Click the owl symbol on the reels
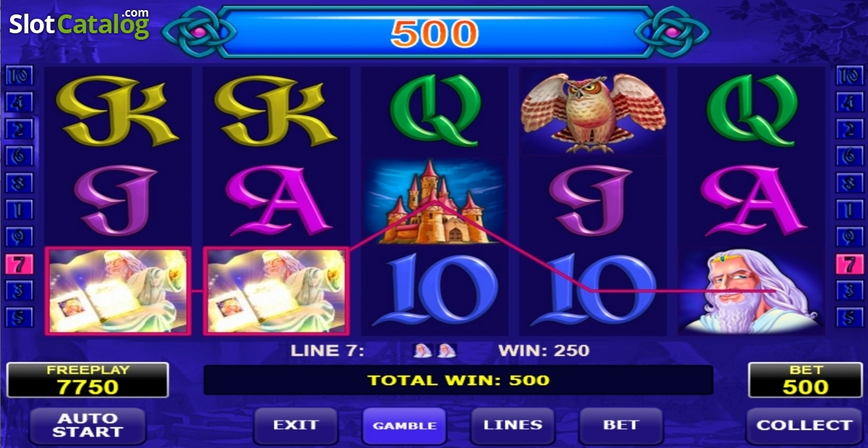The image size is (868, 448). [593, 111]
